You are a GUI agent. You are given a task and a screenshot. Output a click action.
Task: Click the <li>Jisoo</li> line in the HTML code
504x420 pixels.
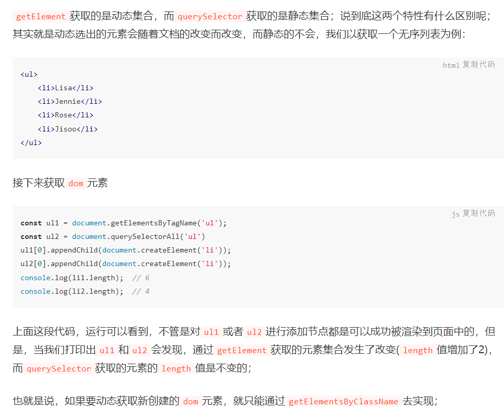pos(68,129)
